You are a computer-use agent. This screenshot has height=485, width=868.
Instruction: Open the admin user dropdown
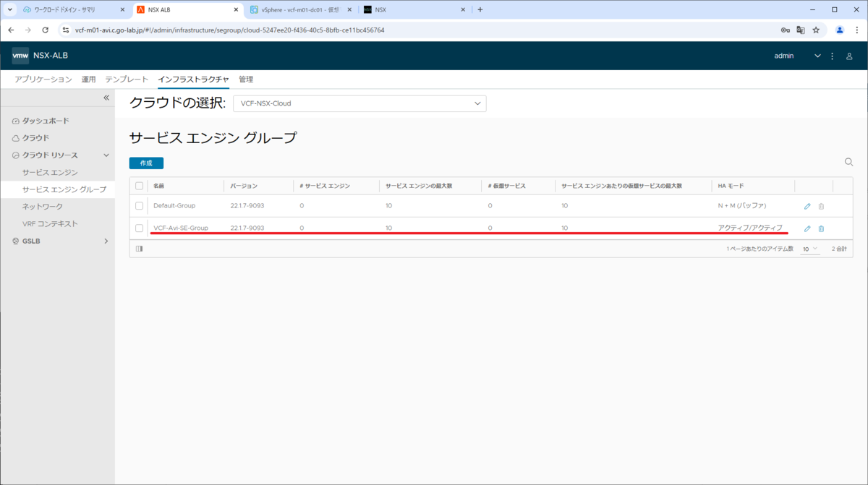[797, 56]
